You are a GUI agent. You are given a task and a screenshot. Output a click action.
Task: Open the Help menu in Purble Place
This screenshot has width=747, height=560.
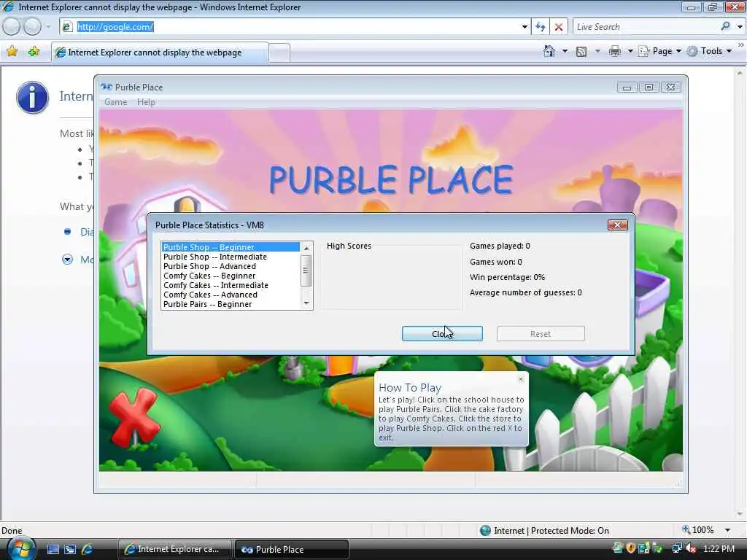point(146,102)
